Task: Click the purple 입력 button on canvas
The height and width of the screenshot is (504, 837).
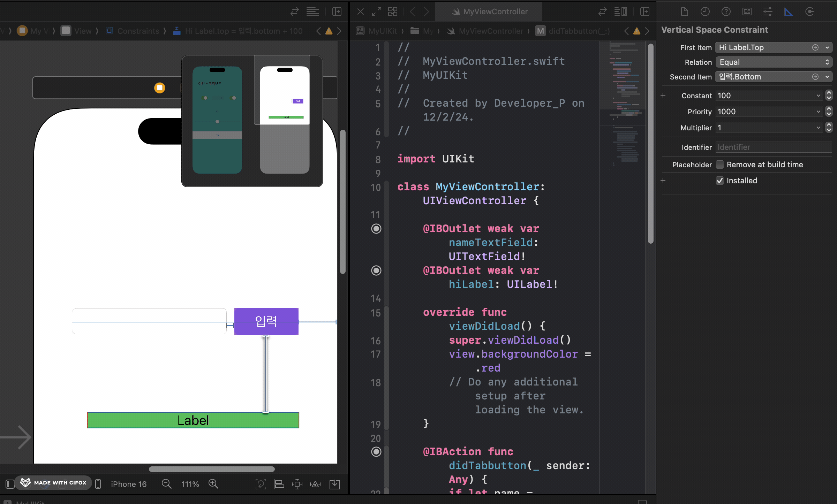Action: 266,321
